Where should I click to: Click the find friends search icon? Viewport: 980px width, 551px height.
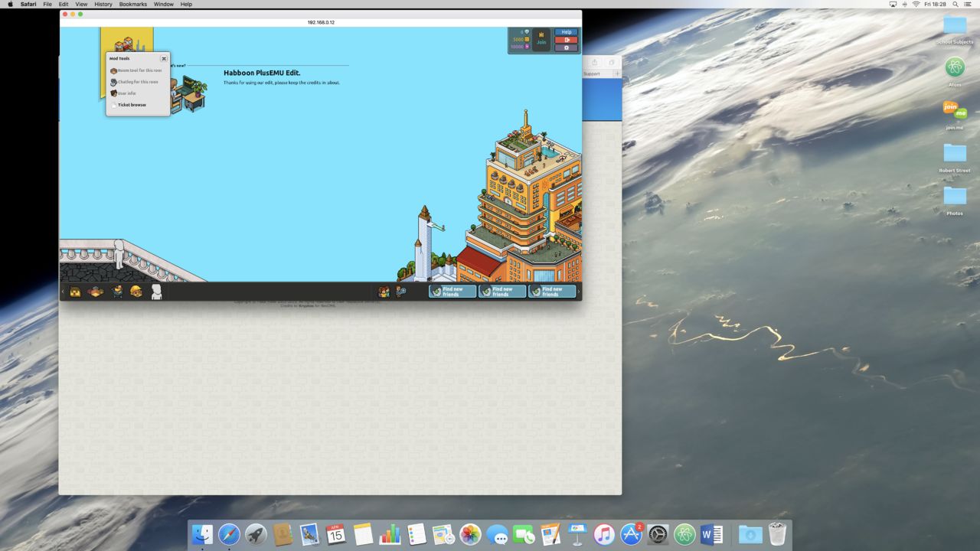tap(400, 292)
